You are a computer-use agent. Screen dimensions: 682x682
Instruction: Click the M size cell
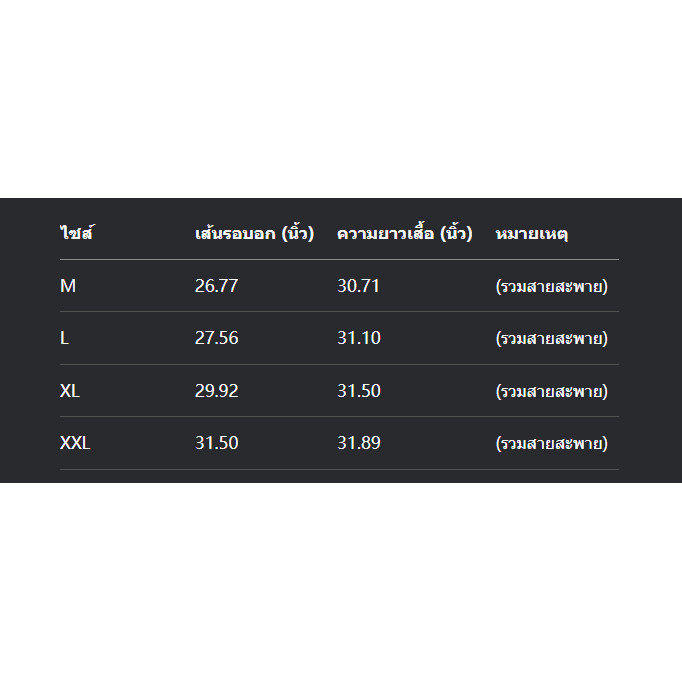68,286
